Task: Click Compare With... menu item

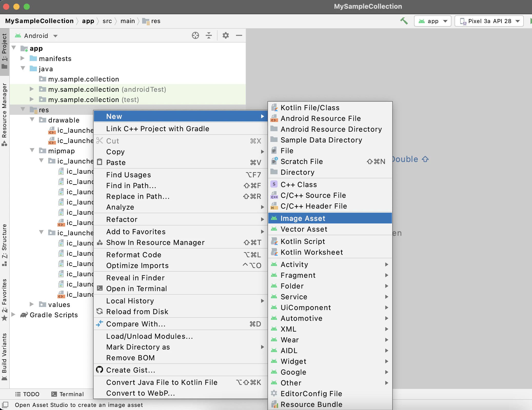Action: [181, 324]
